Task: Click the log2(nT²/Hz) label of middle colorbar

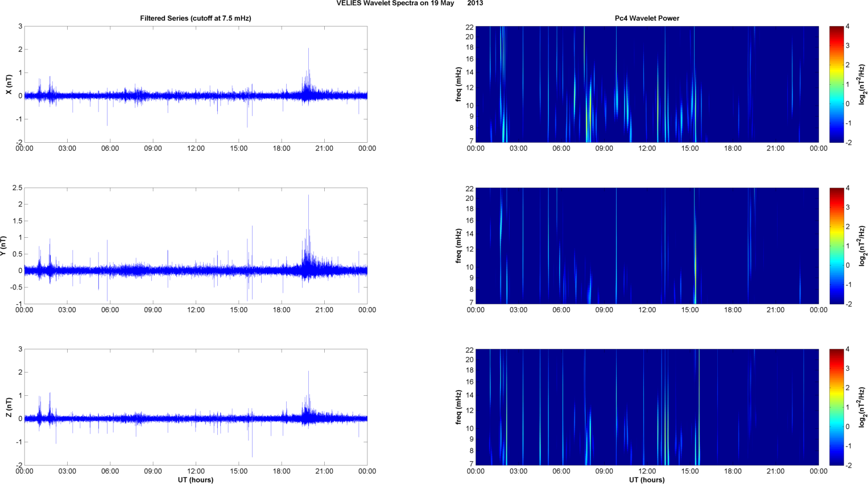Action: 862,246
